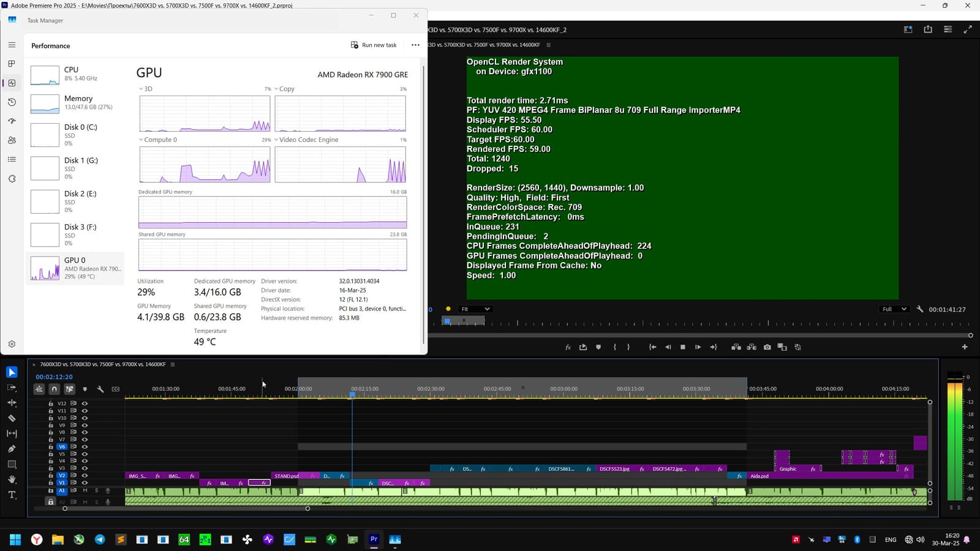980x551 pixels.
Task: Open Program Monitor button editor plus
Action: (x=965, y=347)
